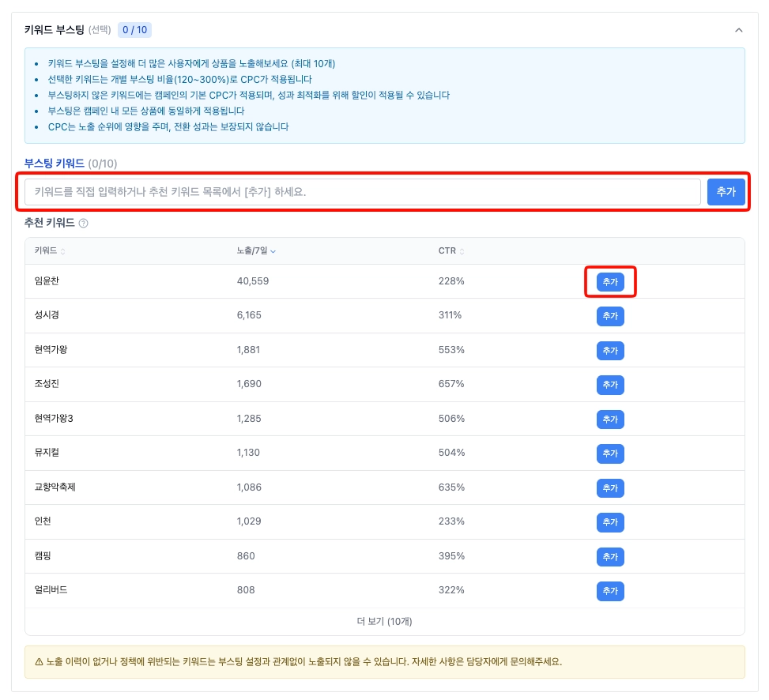The height and width of the screenshot is (700, 769).
Task: Click the 0 / 10 counter badge
Action: point(135,30)
